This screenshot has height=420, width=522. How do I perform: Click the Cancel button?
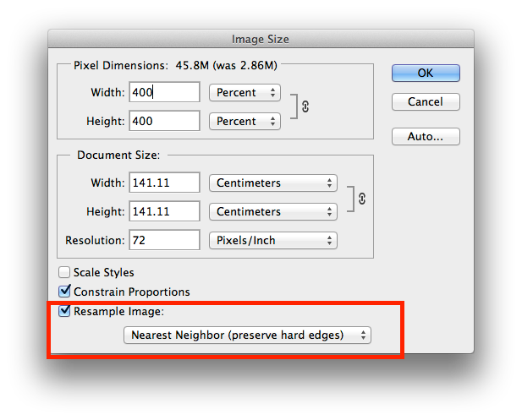[426, 101]
